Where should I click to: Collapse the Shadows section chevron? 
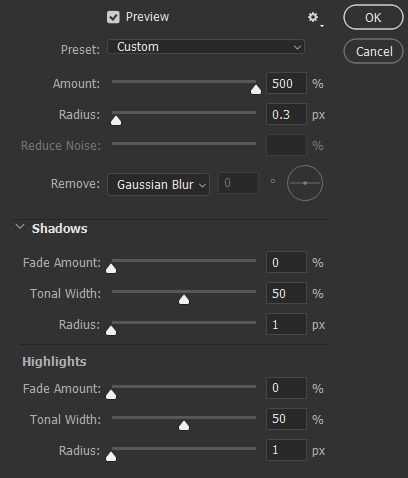20,227
